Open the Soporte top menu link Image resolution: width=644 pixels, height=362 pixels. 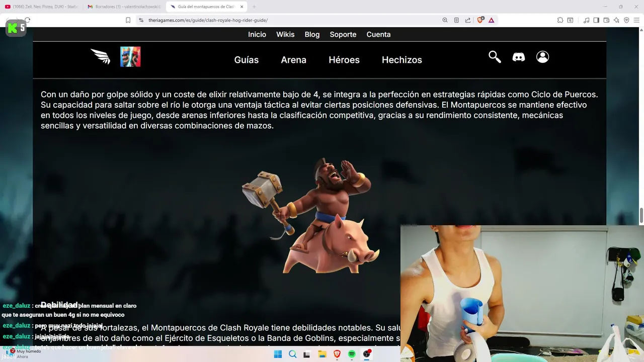click(x=343, y=34)
